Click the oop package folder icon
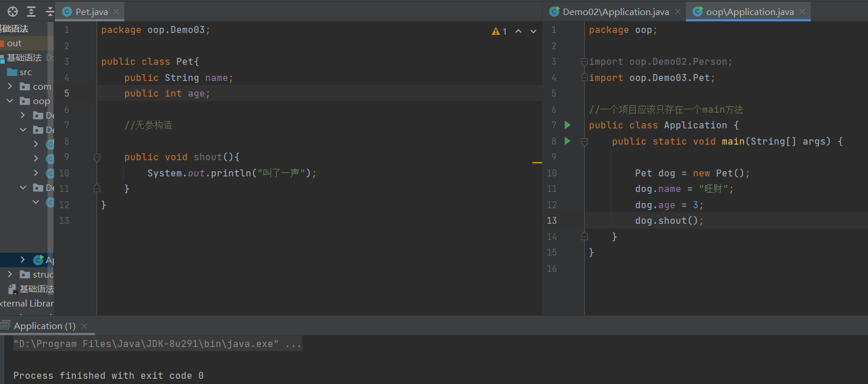The height and width of the screenshot is (384, 868). (25, 101)
